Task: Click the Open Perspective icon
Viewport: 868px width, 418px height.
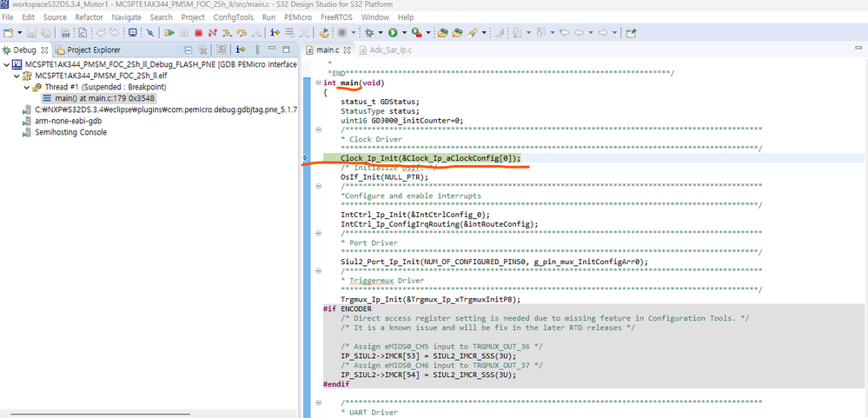Action: (x=631, y=33)
